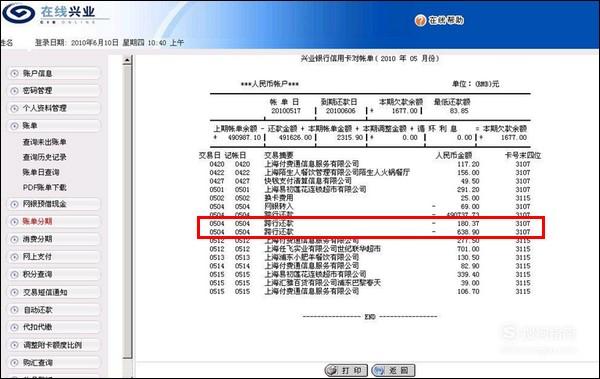Click the 117.20 amount value

pyautogui.click(x=468, y=164)
